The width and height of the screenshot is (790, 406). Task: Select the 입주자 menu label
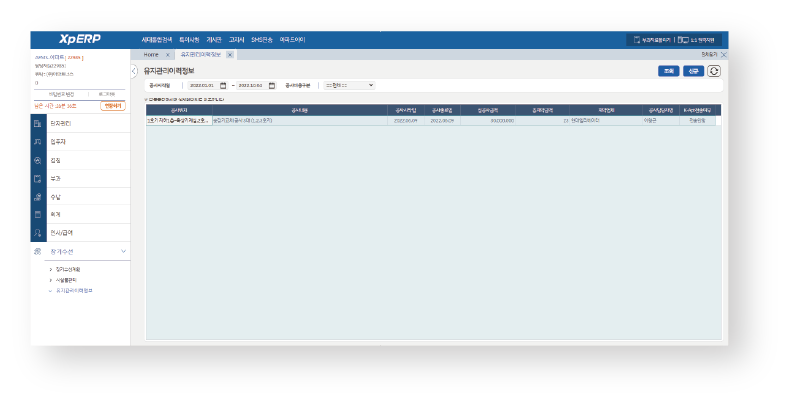tap(58, 142)
